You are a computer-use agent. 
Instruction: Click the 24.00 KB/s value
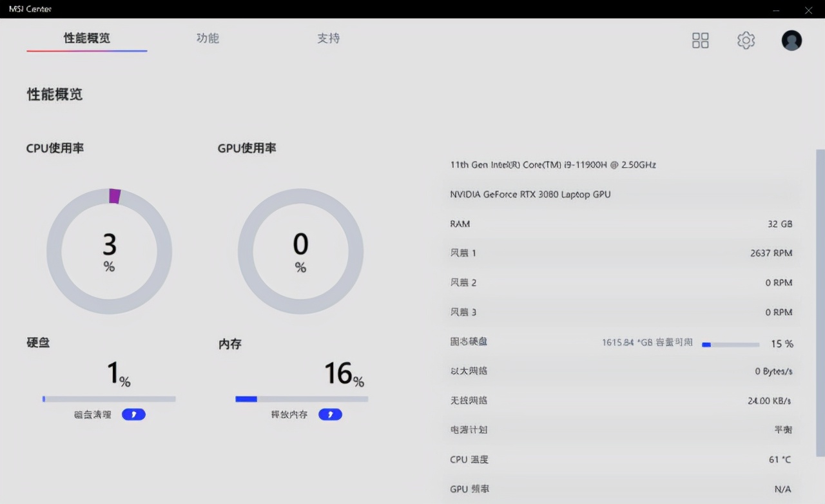pos(770,401)
